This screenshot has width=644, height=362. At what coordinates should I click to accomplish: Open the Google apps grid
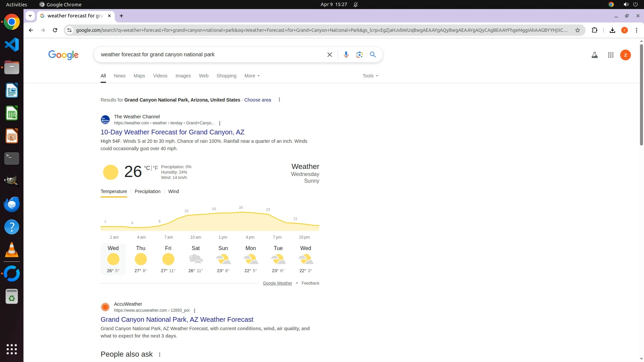click(x=610, y=55)
